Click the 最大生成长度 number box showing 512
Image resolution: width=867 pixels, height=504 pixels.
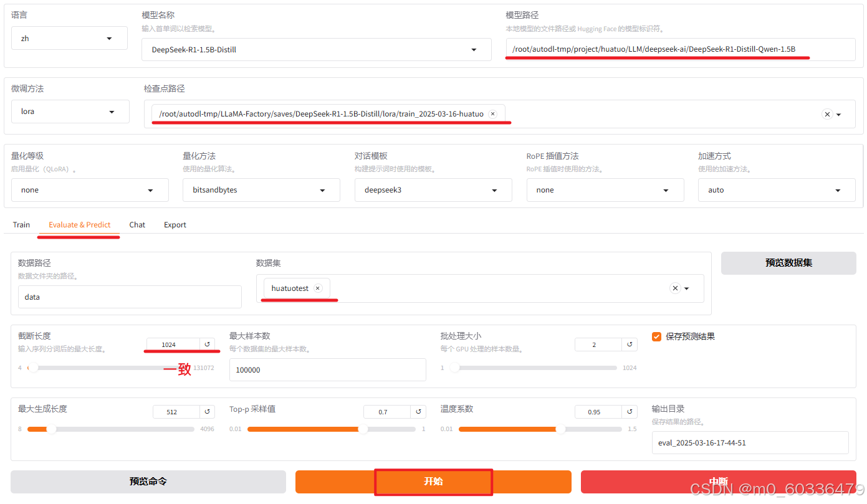click(176, 412)
